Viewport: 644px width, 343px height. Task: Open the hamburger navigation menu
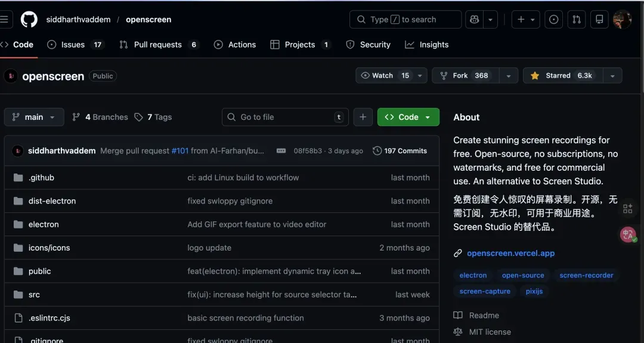pyautogui.click(x=5, y=19)
